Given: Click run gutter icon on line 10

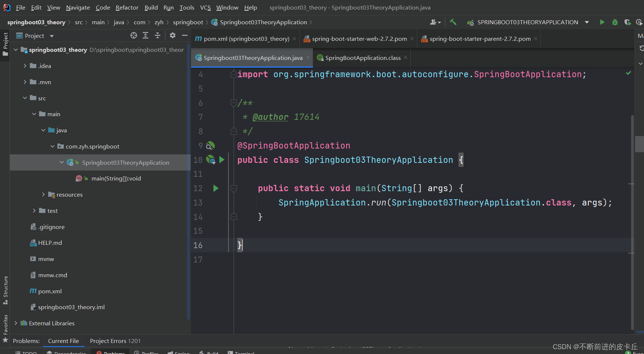Looking at the screenshot, I should click(222, 160).
